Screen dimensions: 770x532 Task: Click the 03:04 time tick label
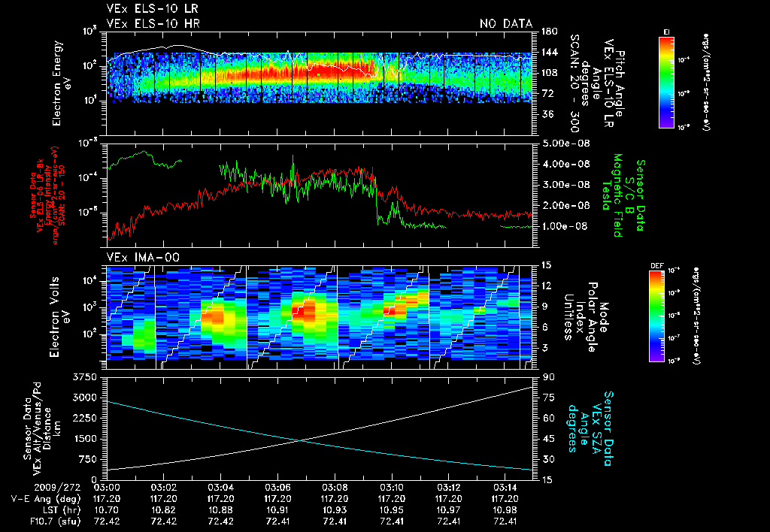pos(221,488)
